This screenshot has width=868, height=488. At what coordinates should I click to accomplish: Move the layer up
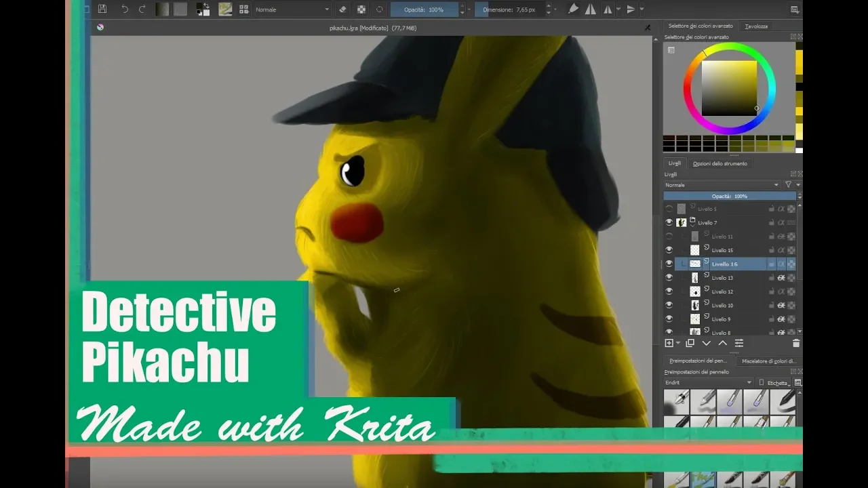coord(723,343)
